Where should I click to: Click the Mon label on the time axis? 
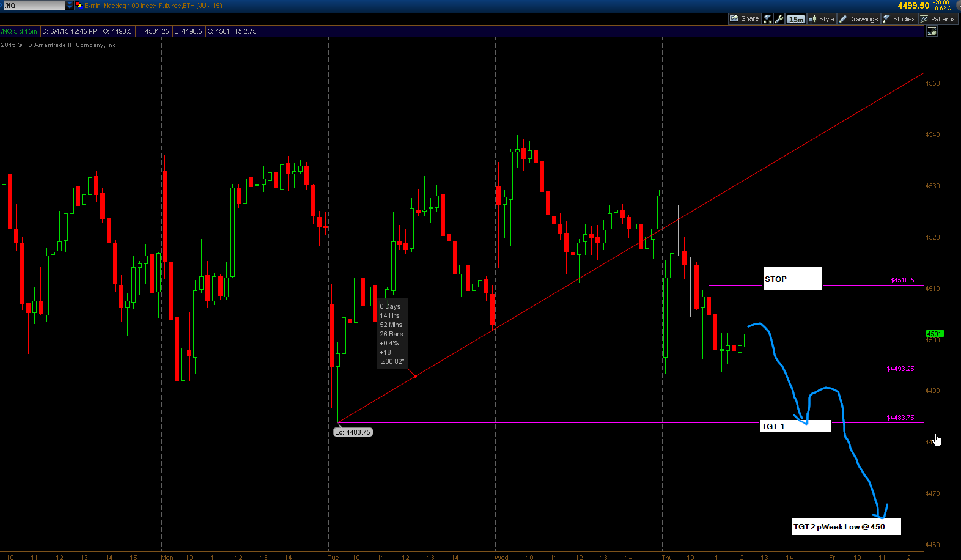tap(167, 557)
